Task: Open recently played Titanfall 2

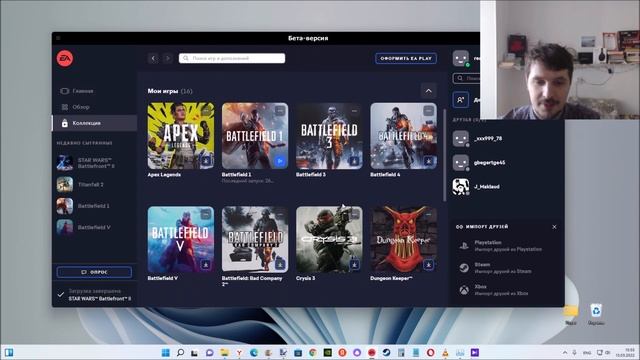Action: [x=94, y=184]
